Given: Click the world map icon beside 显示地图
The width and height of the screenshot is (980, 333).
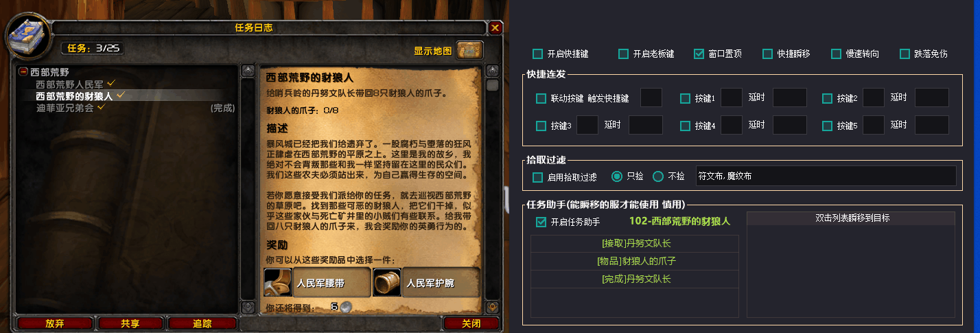Looking at the screenshot, I should pyautogui.click(x=469, y=51).
